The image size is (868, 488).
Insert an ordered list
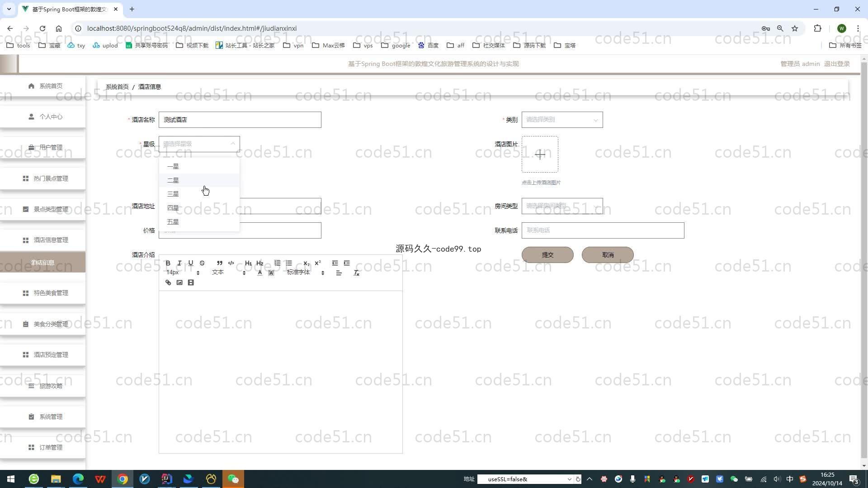277,263
